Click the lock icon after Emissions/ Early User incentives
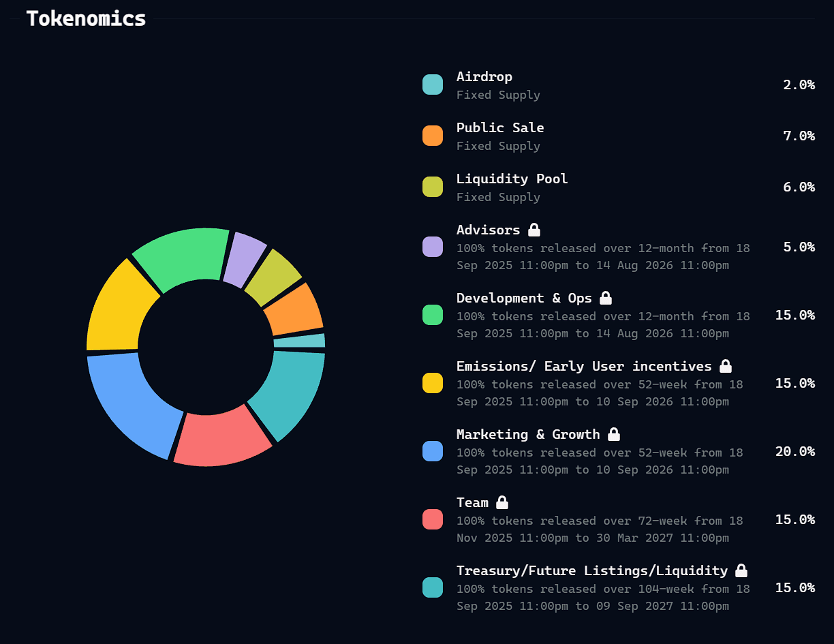The height and width of the screenshot is (644, 834). pos(726,366)
